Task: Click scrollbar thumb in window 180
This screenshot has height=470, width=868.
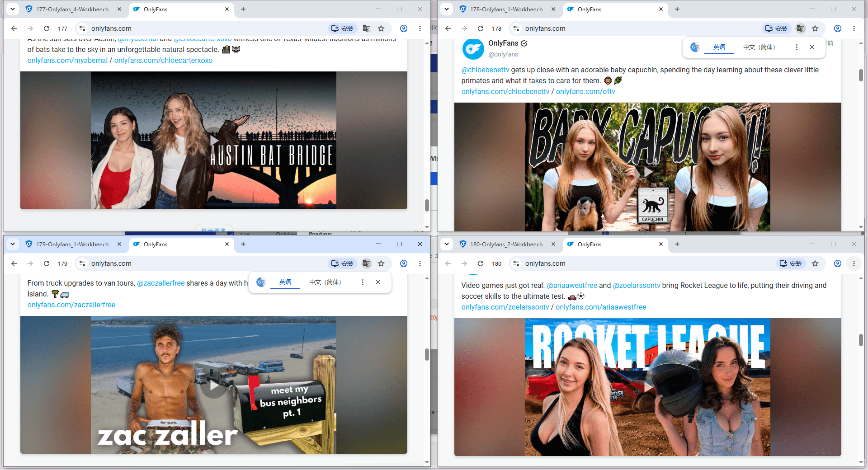Action: (861, 340)
